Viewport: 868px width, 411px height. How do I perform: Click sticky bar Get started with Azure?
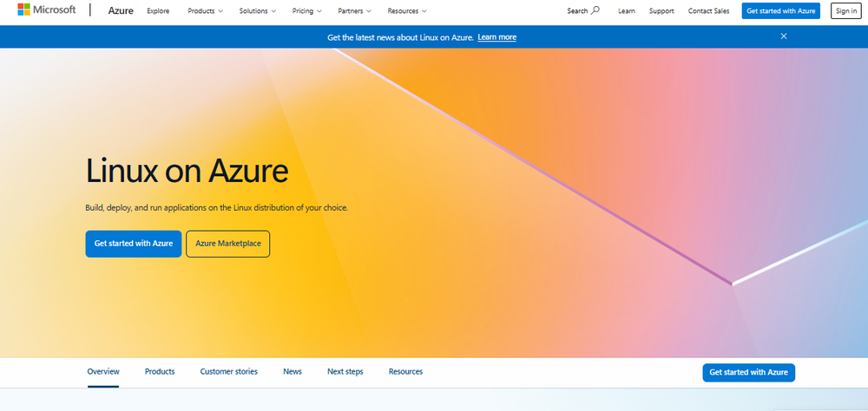click(x=748, y=372)
